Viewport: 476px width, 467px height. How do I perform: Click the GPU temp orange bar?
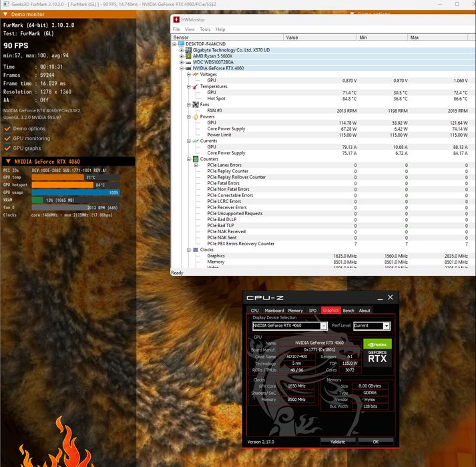tap(57, 177)
